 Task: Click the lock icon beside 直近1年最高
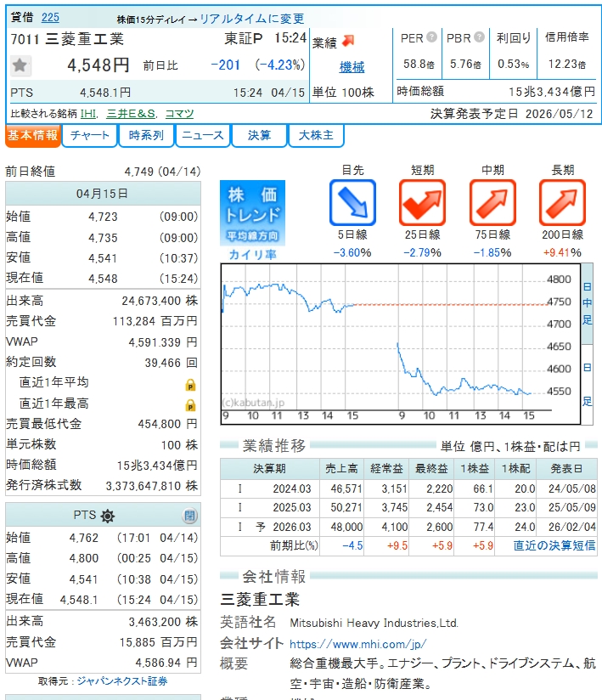pos(190,405)
